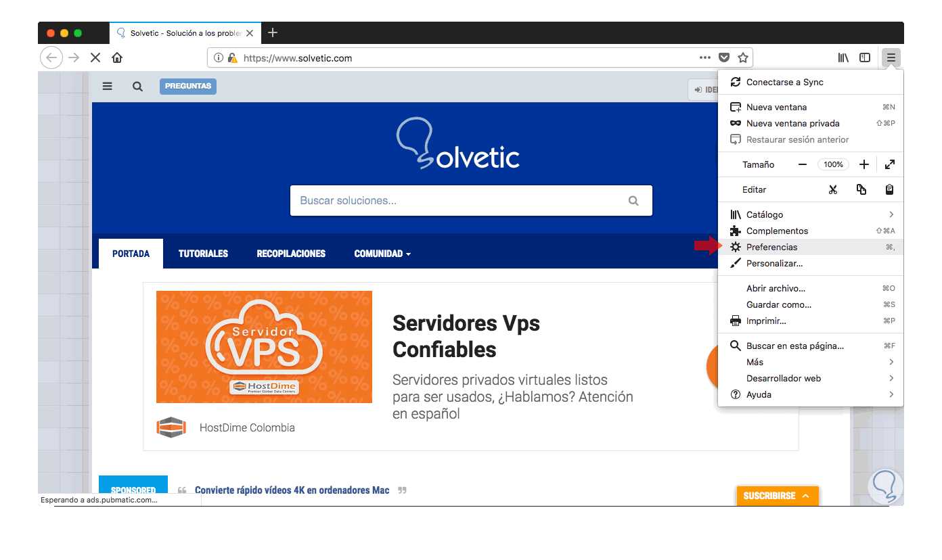942x560 pixels.
Task: Expand the Catálogo submenu
Action: tap(811, 214)
